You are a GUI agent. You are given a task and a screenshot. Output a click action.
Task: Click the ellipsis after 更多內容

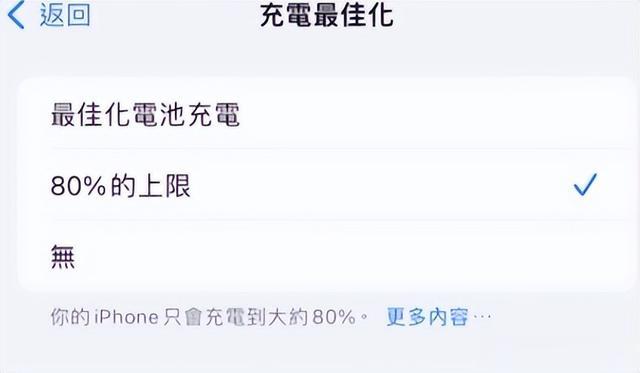click(480, 317)
